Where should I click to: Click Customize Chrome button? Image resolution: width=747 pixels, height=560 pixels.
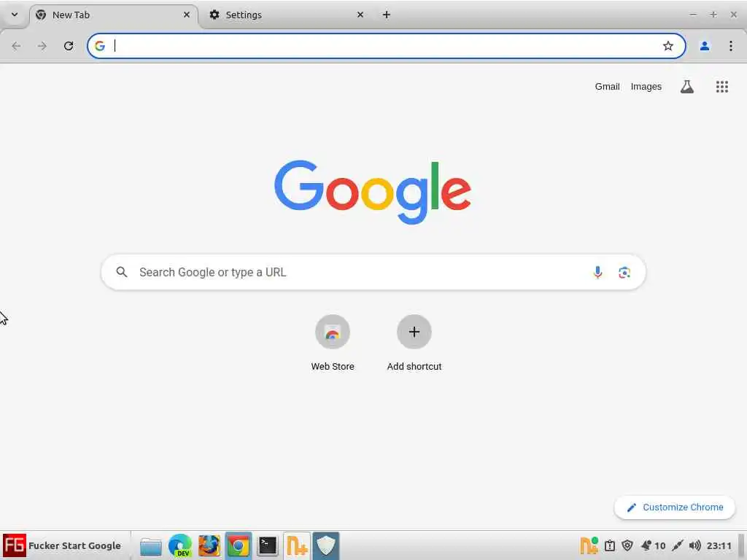(675, 507)
